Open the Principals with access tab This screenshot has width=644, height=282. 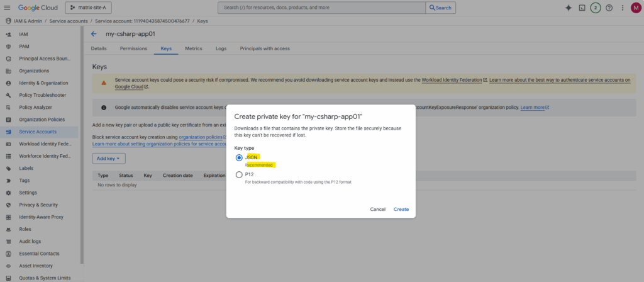265,48
